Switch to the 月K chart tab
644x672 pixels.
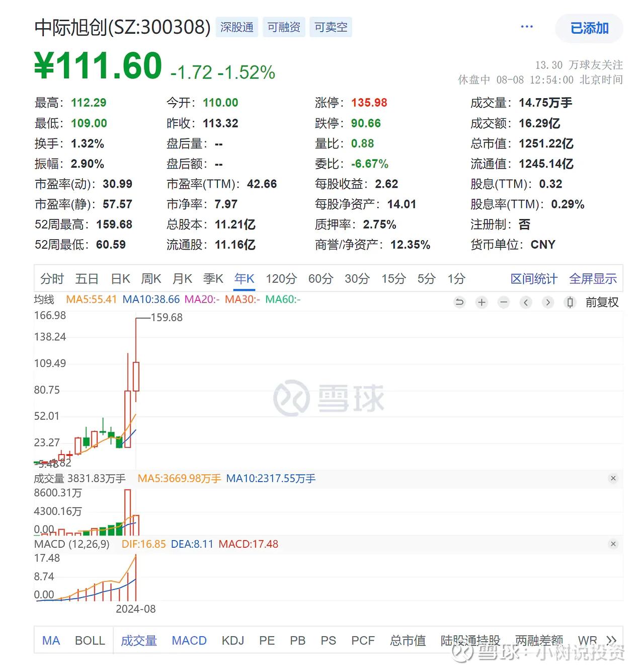pyautogui.click(x=182, y=279)
